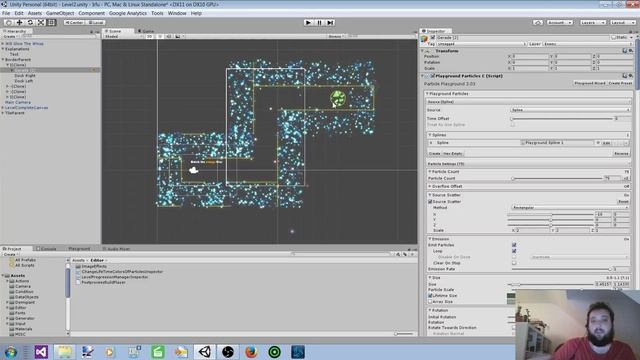Select the Rect transform tool
This screenshot has width=640, height=360.
(x=51, y=22)
